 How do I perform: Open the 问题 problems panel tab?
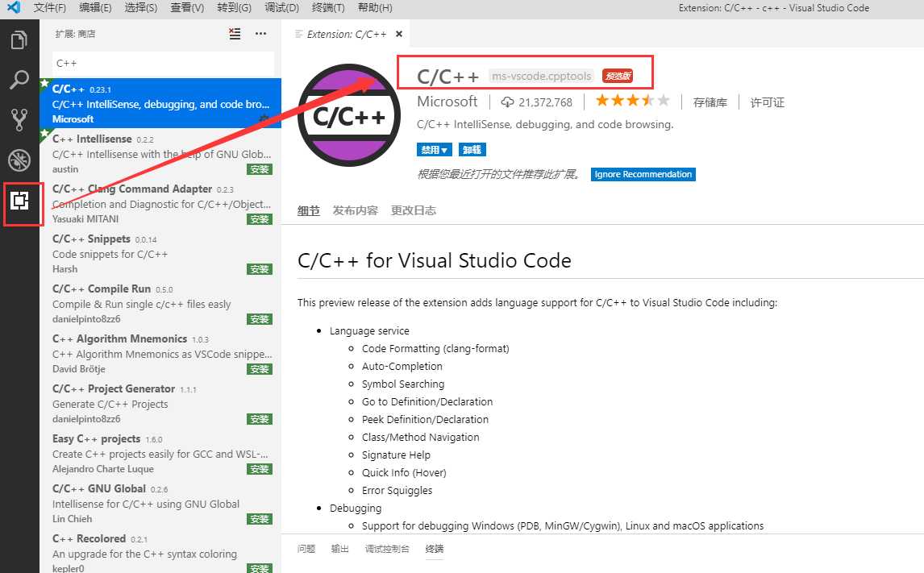point(306,548)
